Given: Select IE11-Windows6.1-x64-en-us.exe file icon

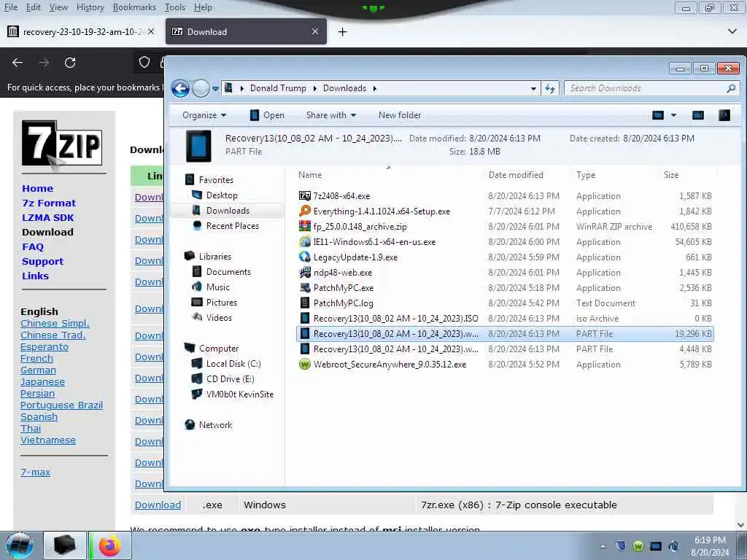Looking at the screenshot, I should pyautogui.click(x=305, y=241).
